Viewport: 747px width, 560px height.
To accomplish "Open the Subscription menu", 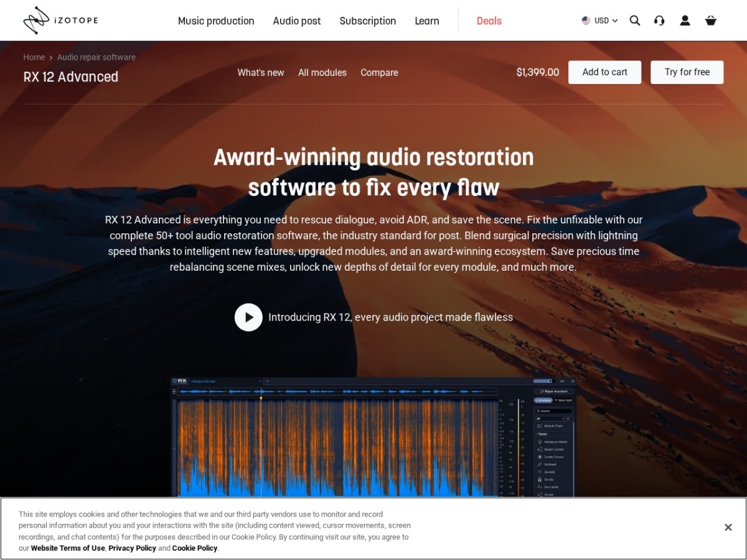I will click(x=368, y=21).
